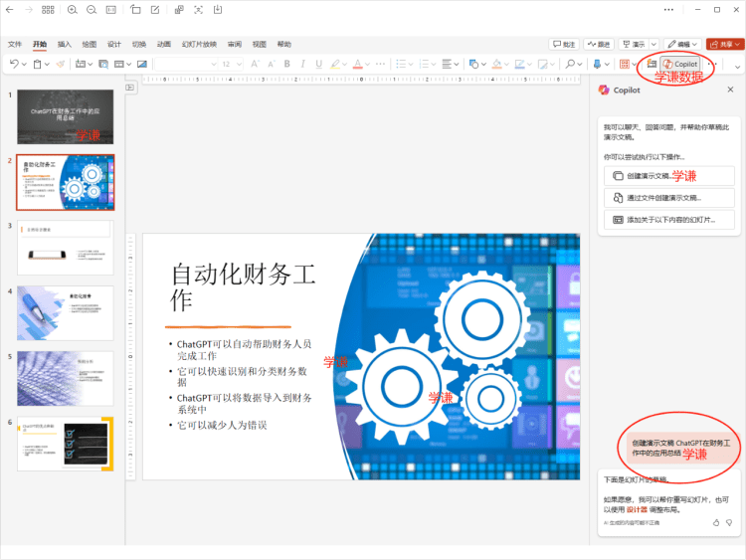Toggle the Copilot pane button
The height and width of the screenshot is (560, 746).
[680, 64]
